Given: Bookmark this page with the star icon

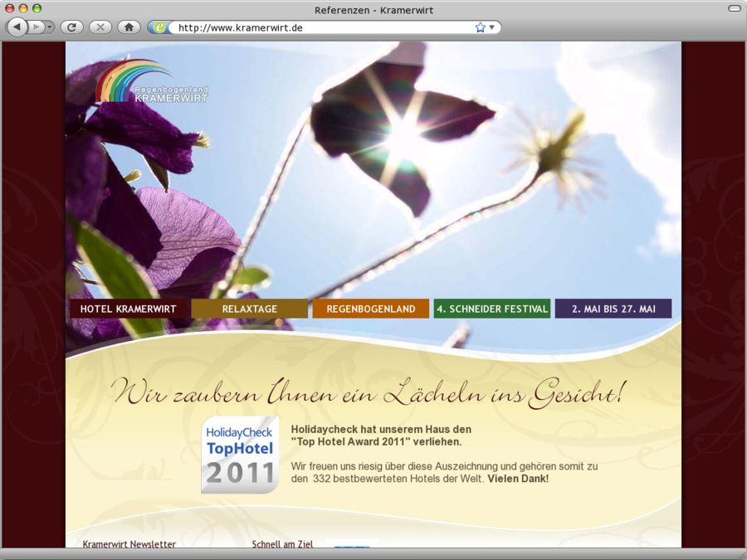Looking at the screenshot, I should 480,27.
